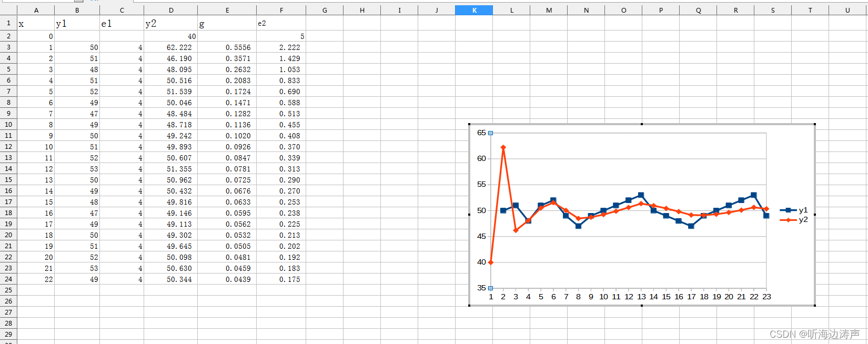Click cell A1 containing 'x'

point(36,23)
